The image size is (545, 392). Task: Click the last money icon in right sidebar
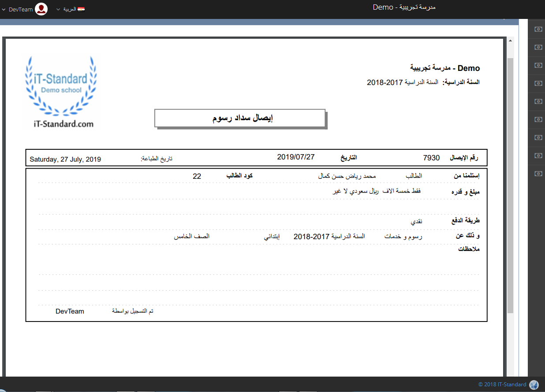(x=538, y=174)
